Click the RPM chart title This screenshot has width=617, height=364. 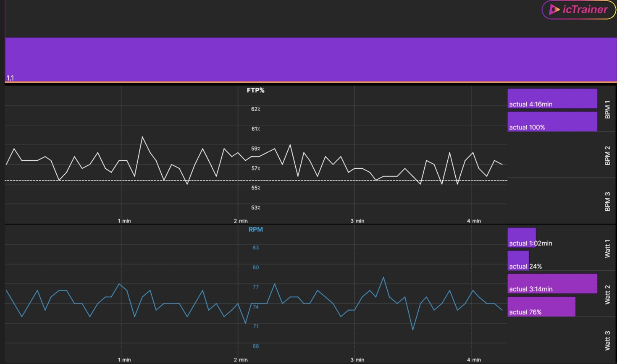tap(255, 229)
